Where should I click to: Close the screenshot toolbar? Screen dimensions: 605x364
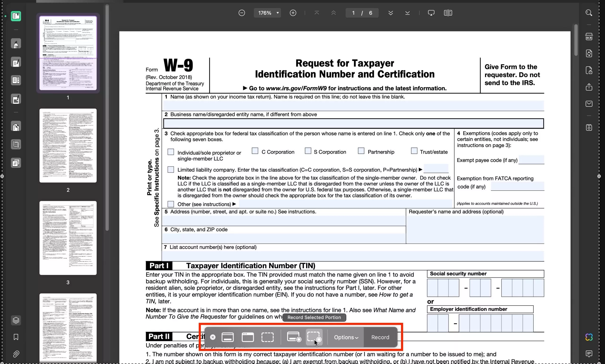[x=213, y=337]
